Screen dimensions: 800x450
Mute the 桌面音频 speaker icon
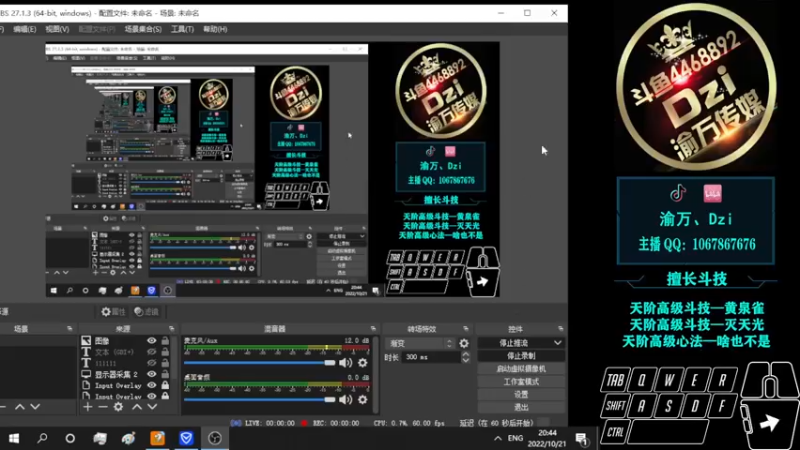coord(345,399)
